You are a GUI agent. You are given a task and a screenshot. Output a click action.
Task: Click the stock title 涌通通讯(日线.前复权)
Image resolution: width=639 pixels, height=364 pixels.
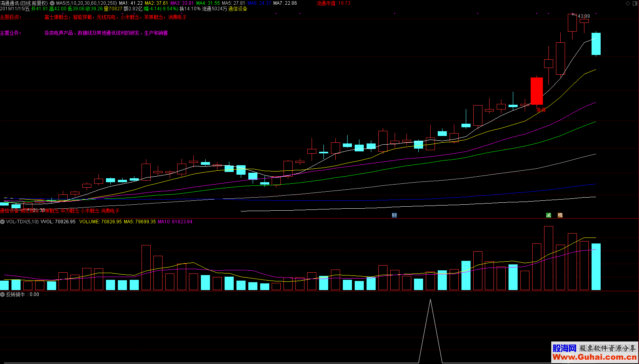24,3
